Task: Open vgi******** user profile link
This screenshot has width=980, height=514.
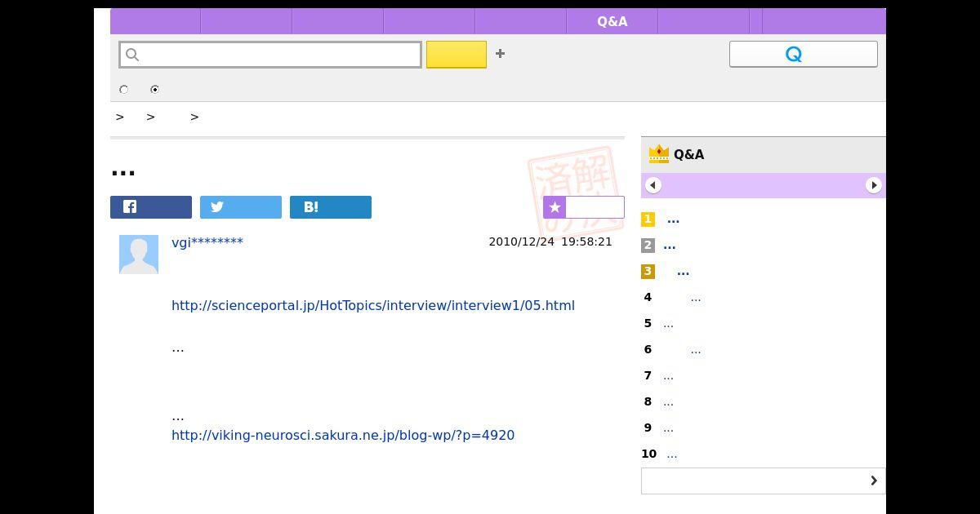Action: 207,241
